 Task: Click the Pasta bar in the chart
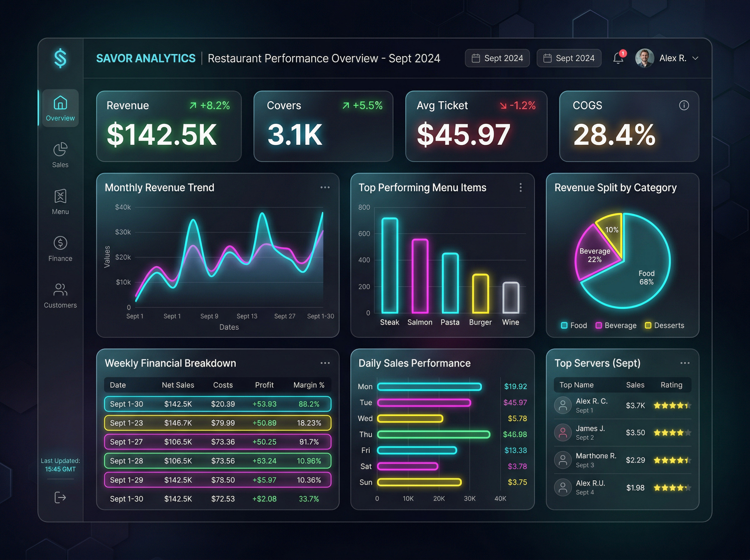coord(450,283)
